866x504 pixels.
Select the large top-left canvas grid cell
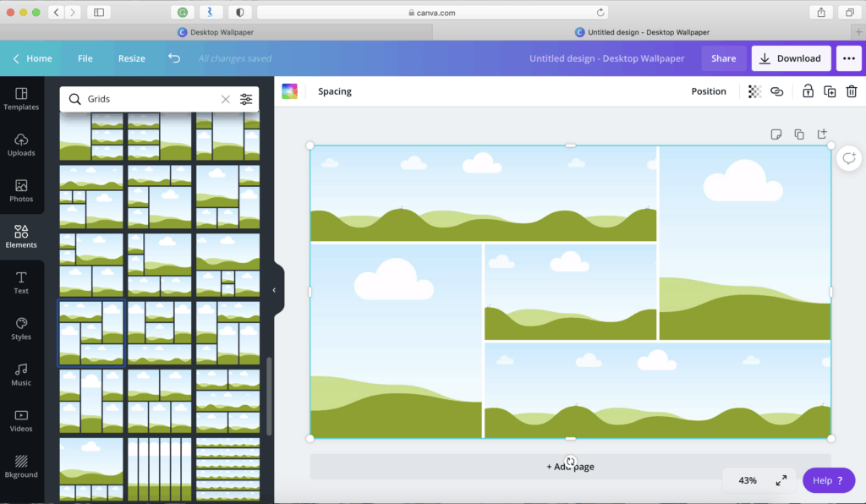pyautogui.click(x=483, y=193)
